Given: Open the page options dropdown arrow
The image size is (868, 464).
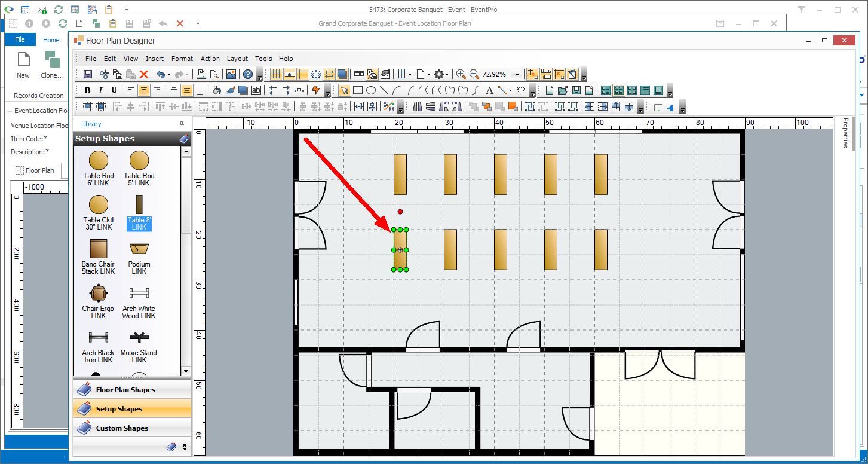Looking at the screenshot, I should click(x=428, y=74).
